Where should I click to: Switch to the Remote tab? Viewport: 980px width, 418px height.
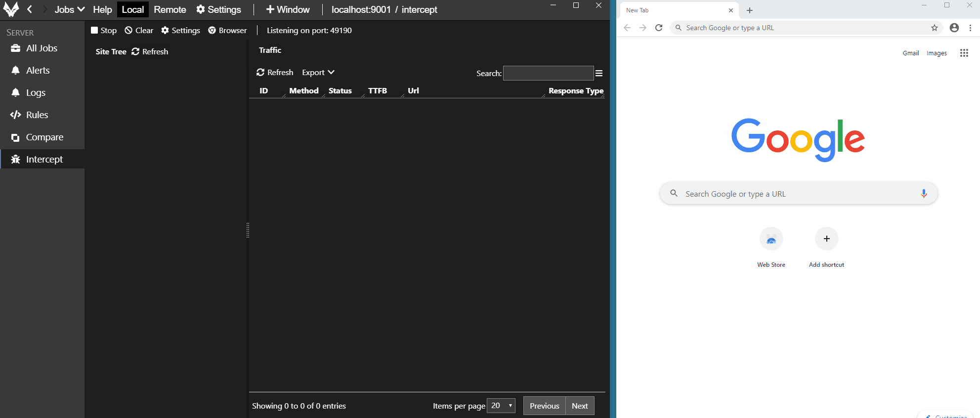click(170, 10)
